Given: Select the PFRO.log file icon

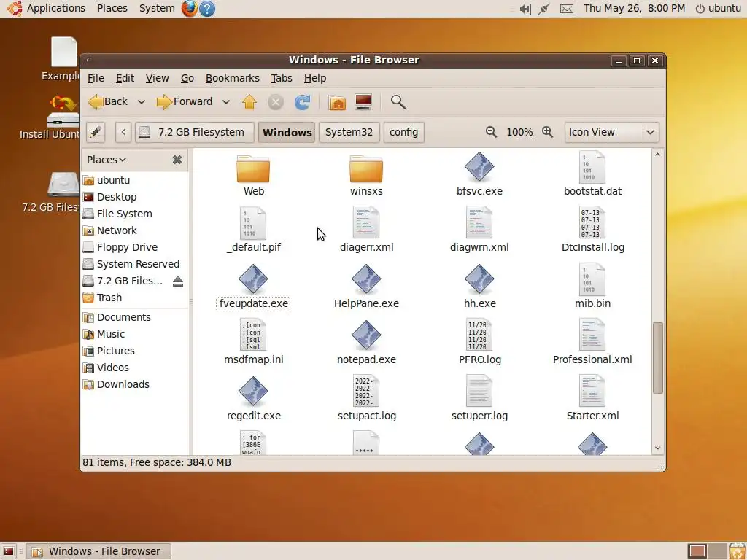Looking at the screenshot, I should [479, 335].
